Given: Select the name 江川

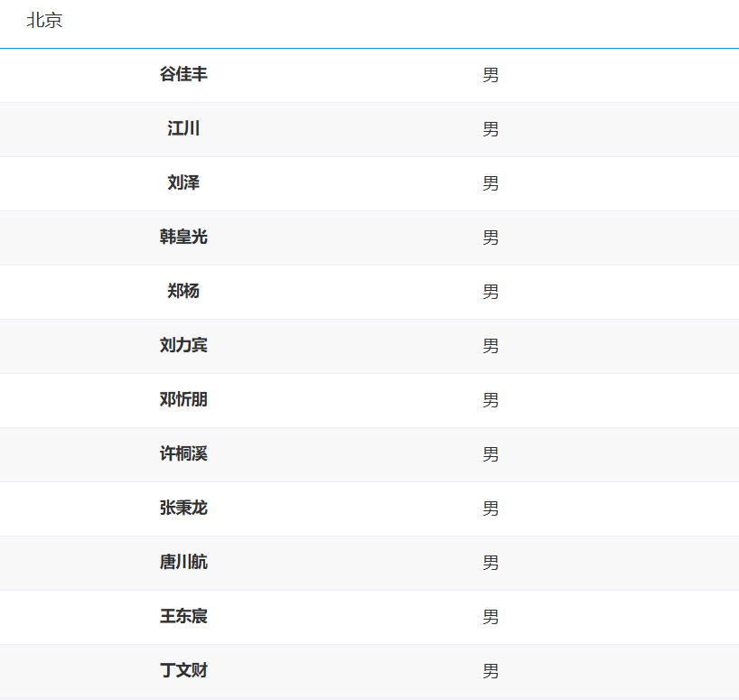Looking at the screenshot, I should [x=183, y=128].
